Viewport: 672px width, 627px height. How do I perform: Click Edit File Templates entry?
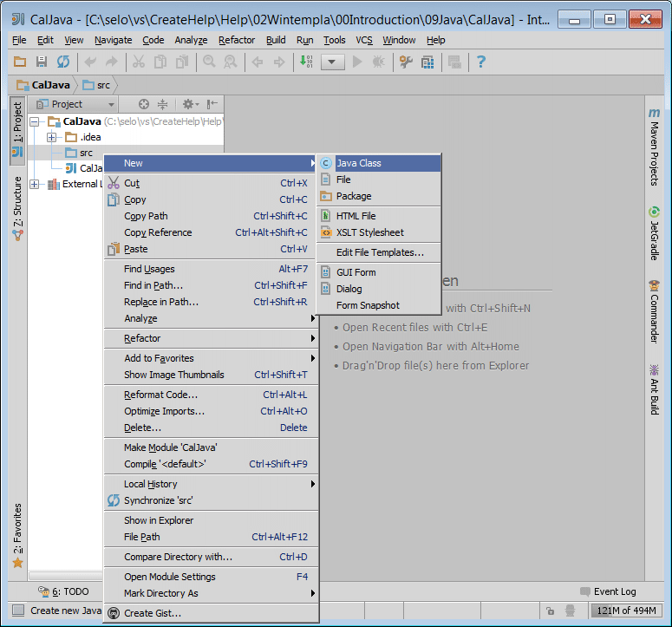pyautogui.click(x=379, y=252)
